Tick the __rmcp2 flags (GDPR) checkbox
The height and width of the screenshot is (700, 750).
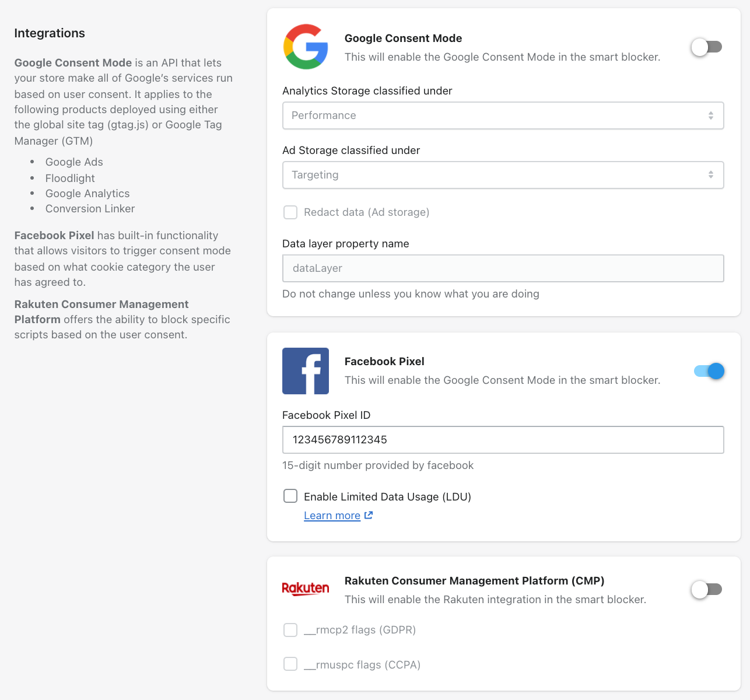[x=290, y=630]
